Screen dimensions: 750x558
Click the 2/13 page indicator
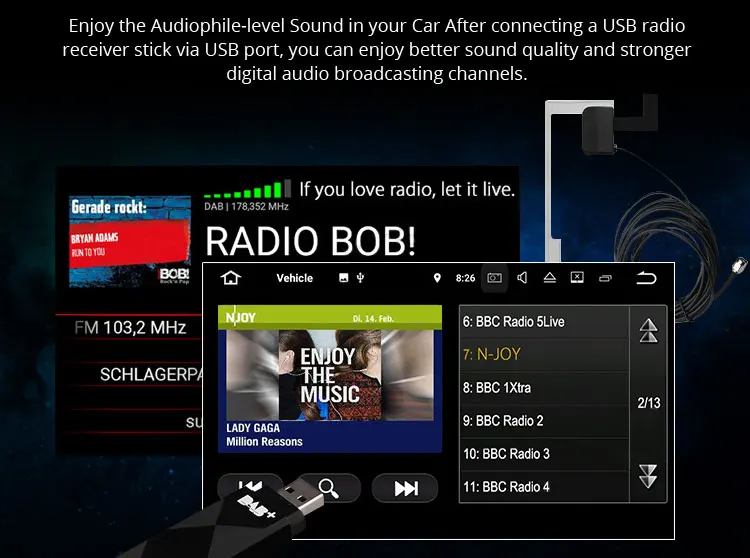(649, 403)
